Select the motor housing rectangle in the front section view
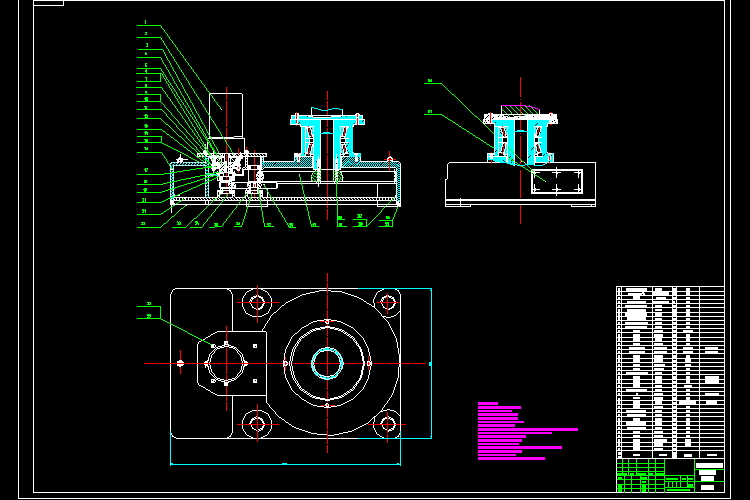Image resolution: width=750 pixels, height=500 pixels. pyautogui.click(x=226, y=115)
